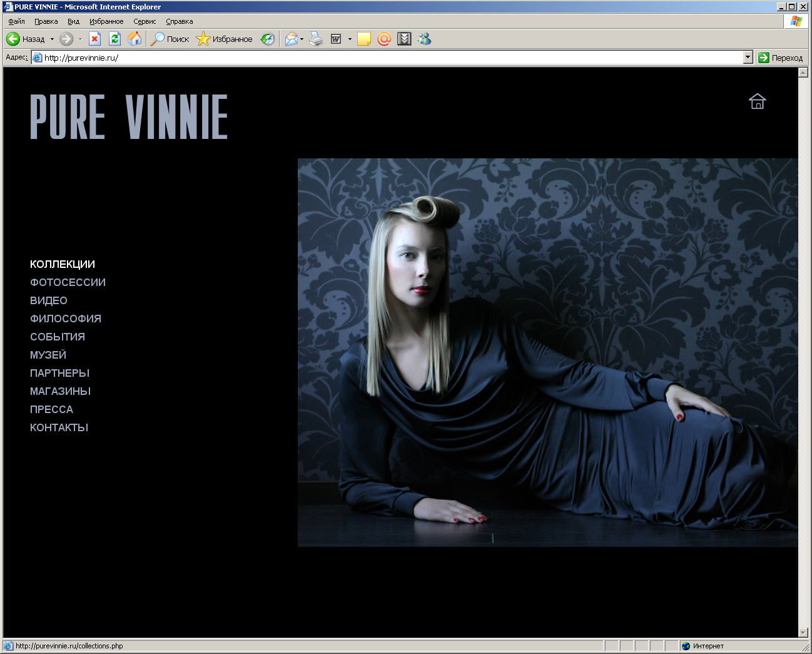Image resolution: width=812 pixels, height=654 pixels.
Task: Open the address bar history dropdown
Action: [x=748, y=57]
